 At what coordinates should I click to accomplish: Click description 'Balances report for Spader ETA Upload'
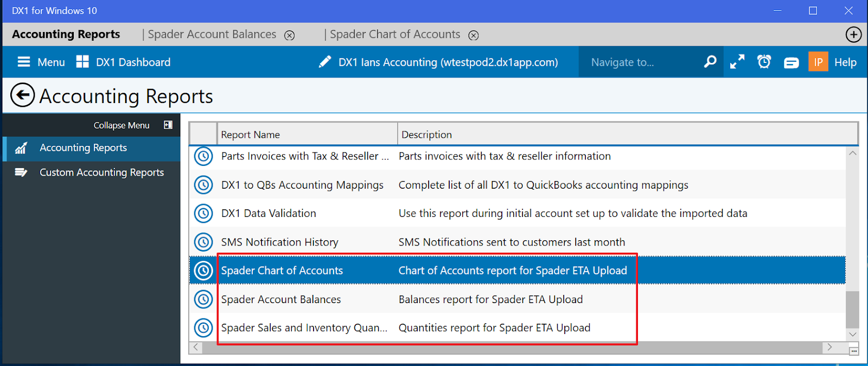[490, 299]
